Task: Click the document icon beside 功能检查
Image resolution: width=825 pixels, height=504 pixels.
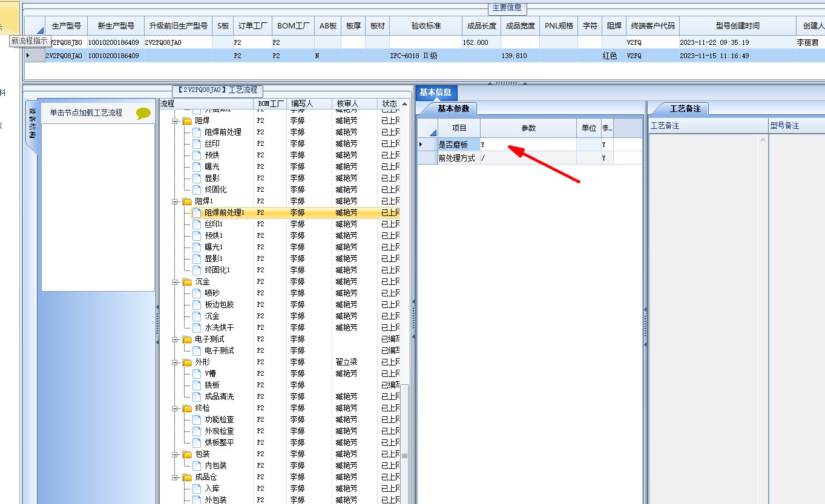Action: pos(197,420)
